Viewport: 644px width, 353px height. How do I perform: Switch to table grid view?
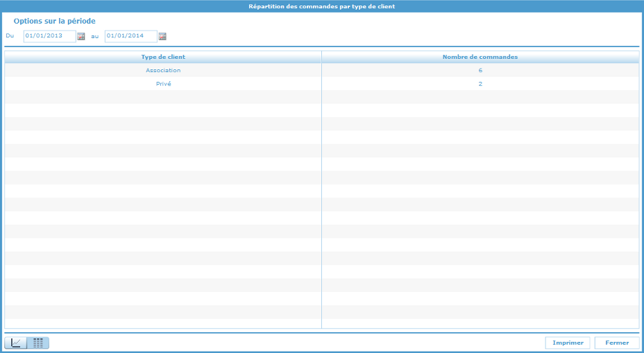[x=37, y=343]
